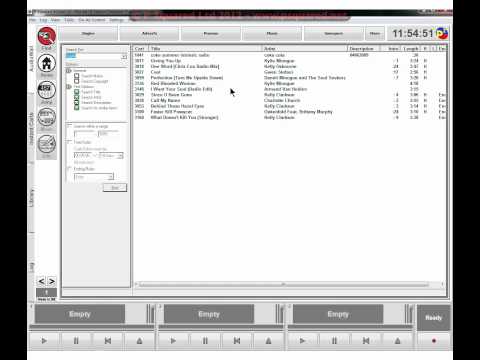Go to previous page with < arrow
480x360 pixels.
tap(41, 281)
